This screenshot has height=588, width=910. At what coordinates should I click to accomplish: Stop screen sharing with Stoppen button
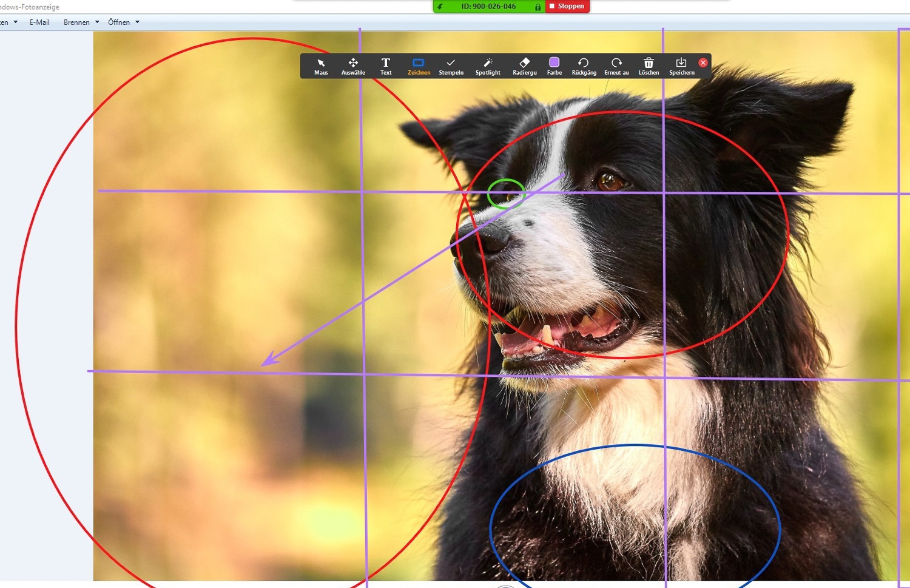[567, 6]
